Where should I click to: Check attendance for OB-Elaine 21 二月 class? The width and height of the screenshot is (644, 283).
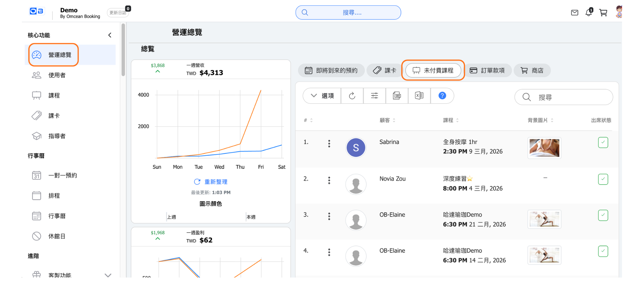[603, 215]
